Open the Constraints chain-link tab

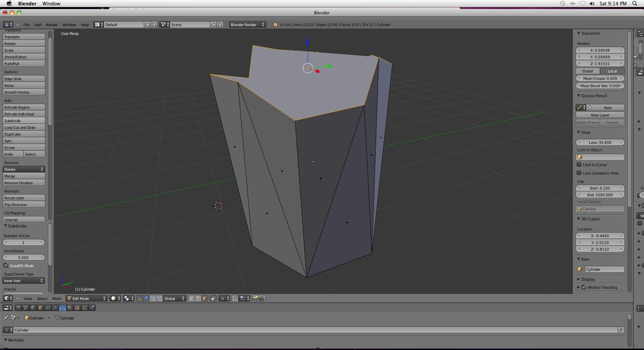click(48, 308)
